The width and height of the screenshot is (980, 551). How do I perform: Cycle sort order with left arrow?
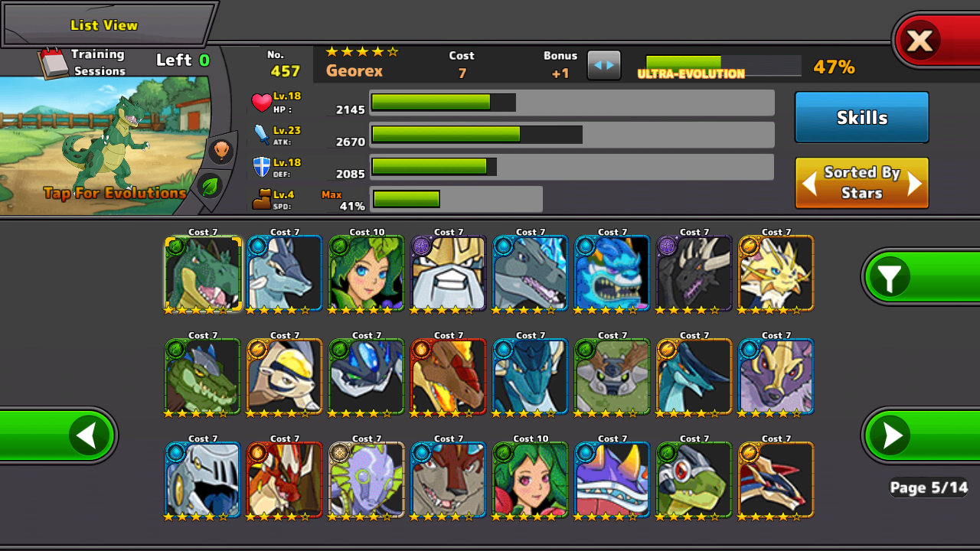click(x=809, y=183)
